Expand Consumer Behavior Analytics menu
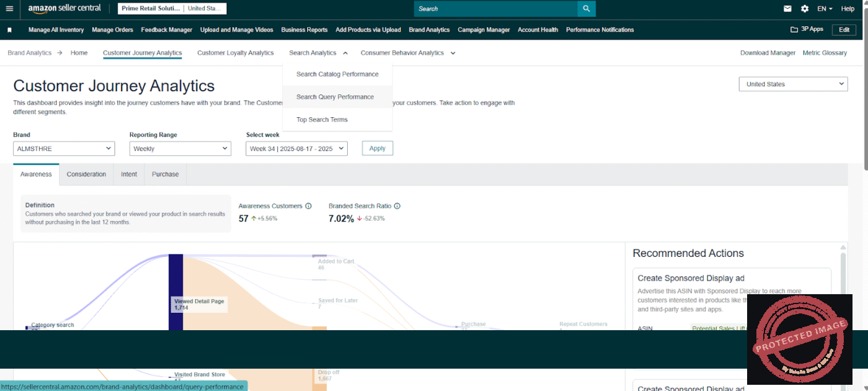The width and height of the screenshot is (868, 391). tap(408, 53)
